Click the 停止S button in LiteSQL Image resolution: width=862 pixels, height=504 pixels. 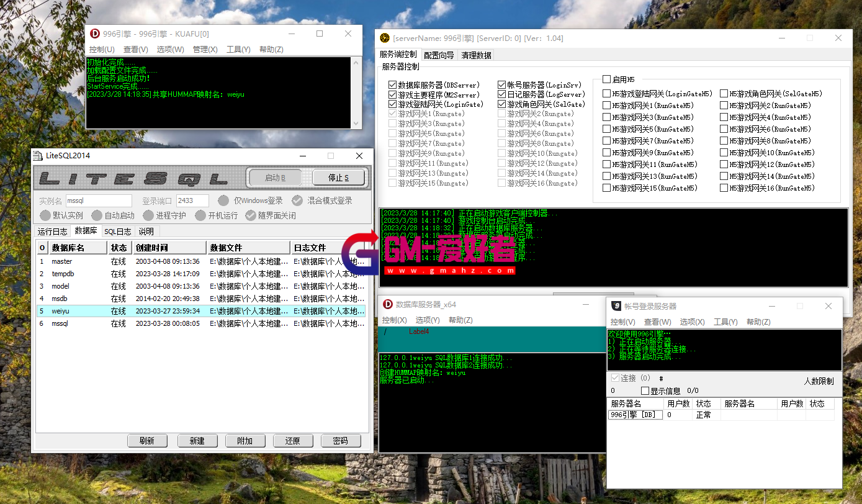tap(338, 178)
